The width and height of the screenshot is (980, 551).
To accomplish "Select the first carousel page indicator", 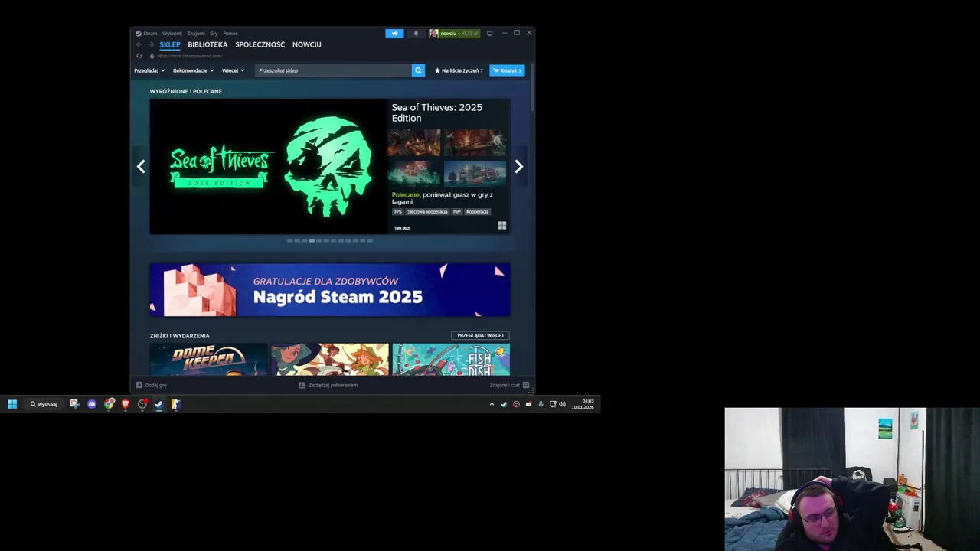I will (x=290, y=240).
